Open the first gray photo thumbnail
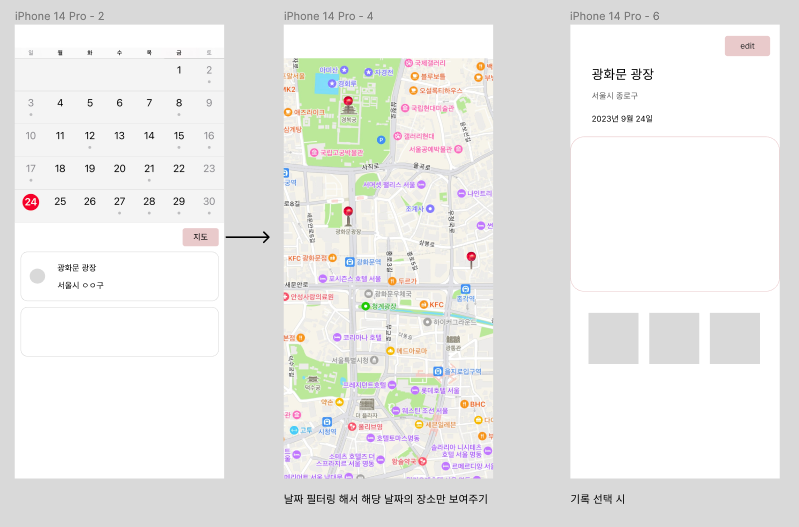 click(613, 338)
